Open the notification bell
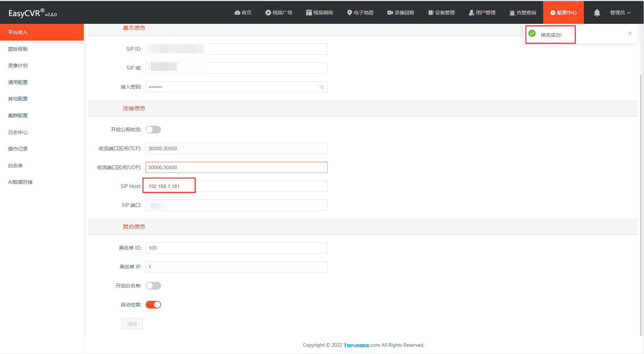This screenshot has height=354, width=644. point(597,12)
